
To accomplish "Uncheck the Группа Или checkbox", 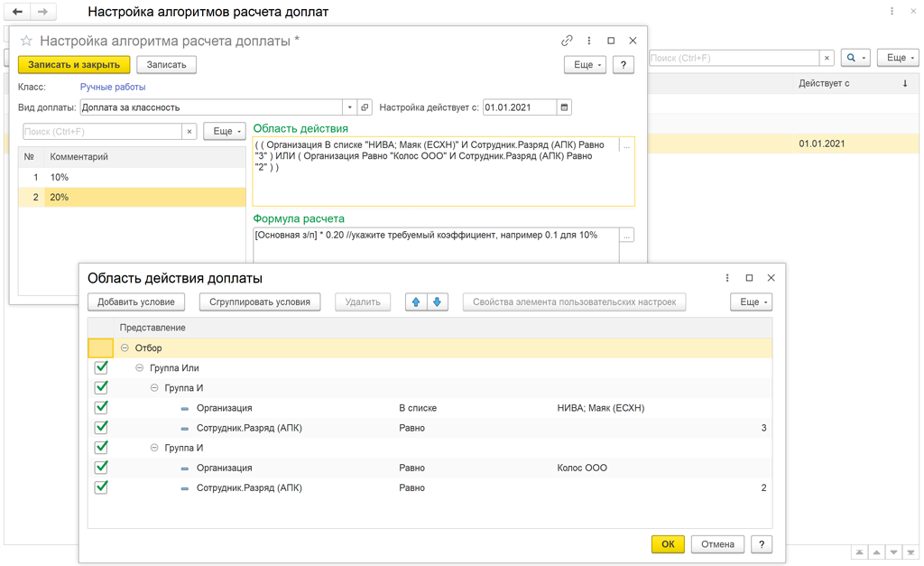I will [x=101, y=367].
